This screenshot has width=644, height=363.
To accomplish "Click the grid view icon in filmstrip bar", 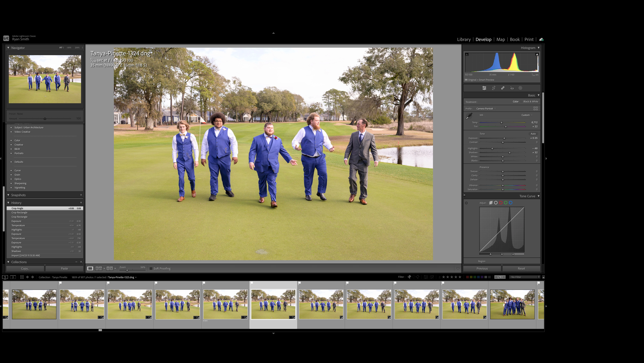I will point(22,277).
